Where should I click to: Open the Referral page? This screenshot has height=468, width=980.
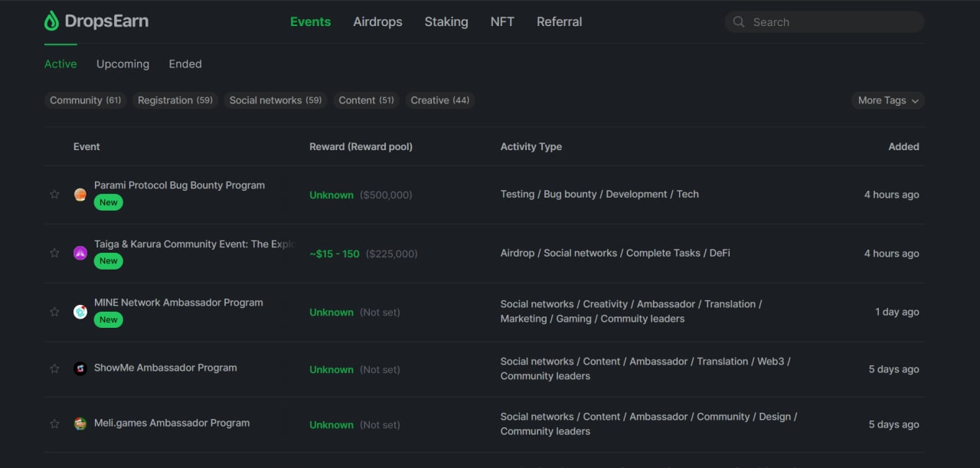click(559, 21)
